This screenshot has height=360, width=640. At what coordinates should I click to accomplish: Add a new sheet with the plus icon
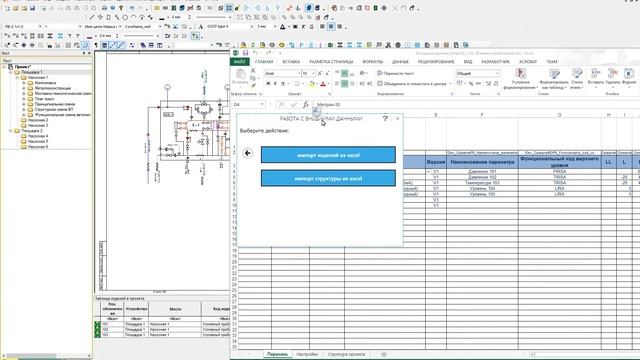384,354
